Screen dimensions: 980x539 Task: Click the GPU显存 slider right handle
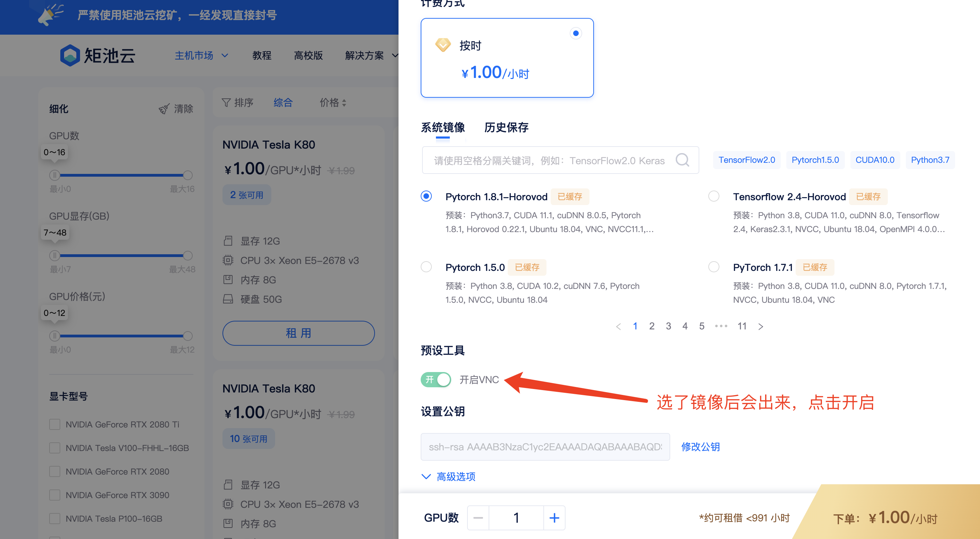(x=187, y=255)
